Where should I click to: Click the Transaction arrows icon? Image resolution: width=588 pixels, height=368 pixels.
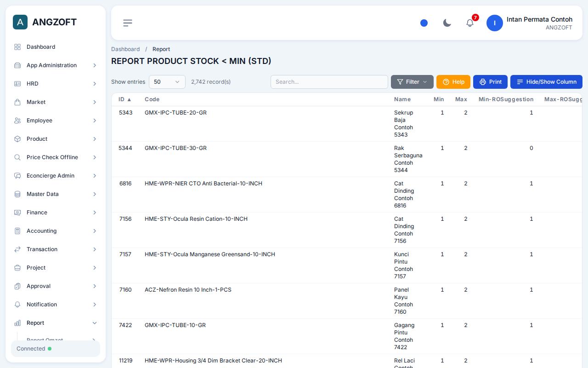click(17, 249)
